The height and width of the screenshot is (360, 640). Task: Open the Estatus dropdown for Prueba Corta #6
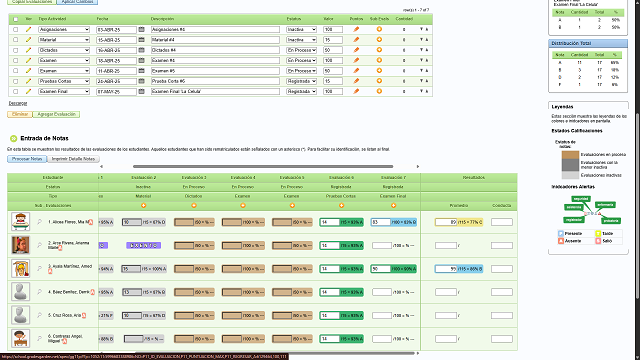pos(301,81)
